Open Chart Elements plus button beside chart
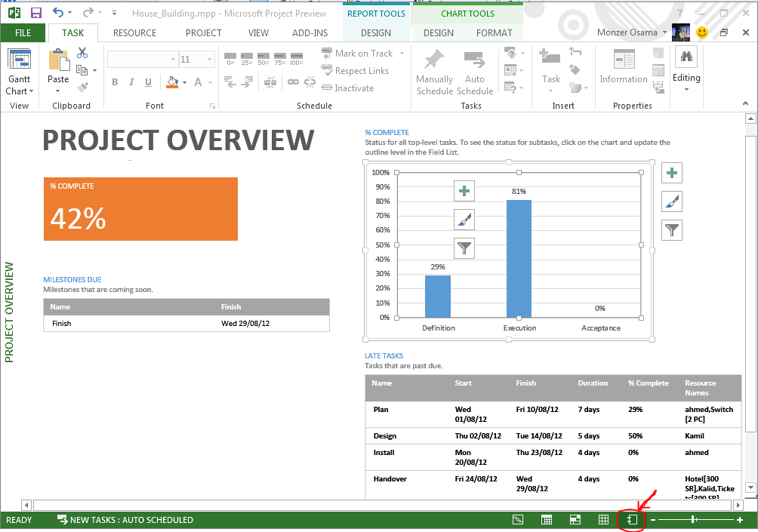 pos(671,173)
